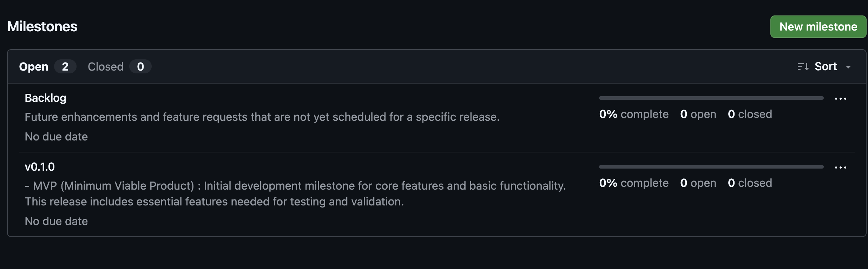The width and height of the screenshot is (868, 269).
Task: View the 0 open issues in v0.1.0
Action: pyautogui.click(x=698, y=183)
